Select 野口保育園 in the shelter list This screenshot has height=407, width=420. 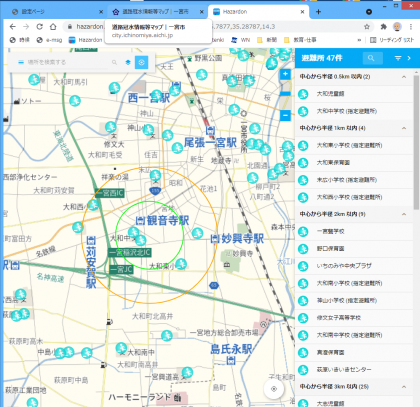(x=354, y=249)
